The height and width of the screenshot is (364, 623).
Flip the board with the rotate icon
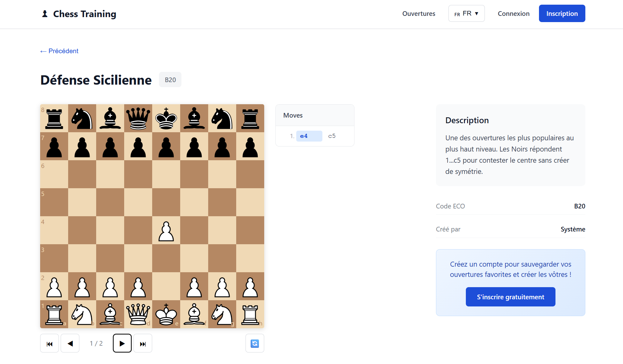coord(255,343)
